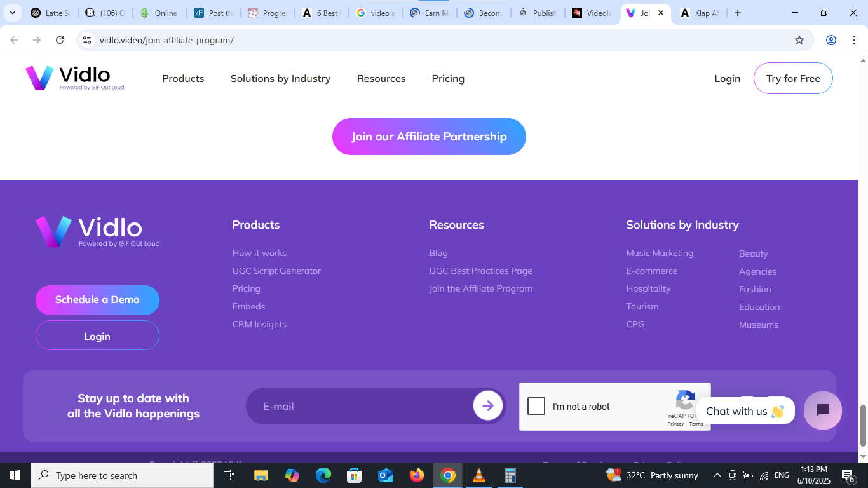
Task: Go to Pricing in header
Action: 448,78
